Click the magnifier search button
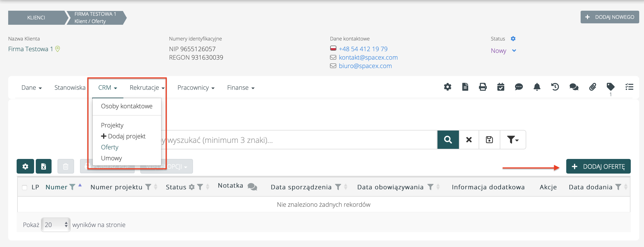The height and width of the screenshot is (247, 644). pyautogui.click(x=448, y=140)
